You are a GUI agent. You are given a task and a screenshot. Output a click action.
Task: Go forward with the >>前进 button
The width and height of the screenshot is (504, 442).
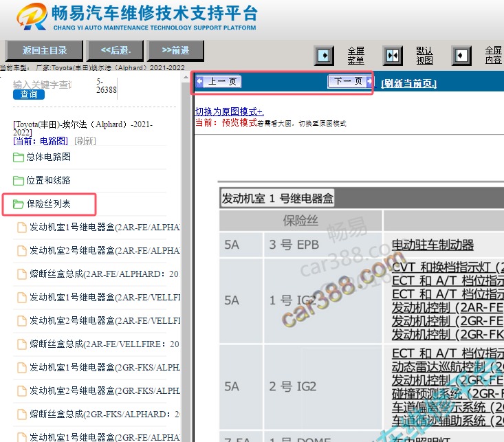click(175, 50)
